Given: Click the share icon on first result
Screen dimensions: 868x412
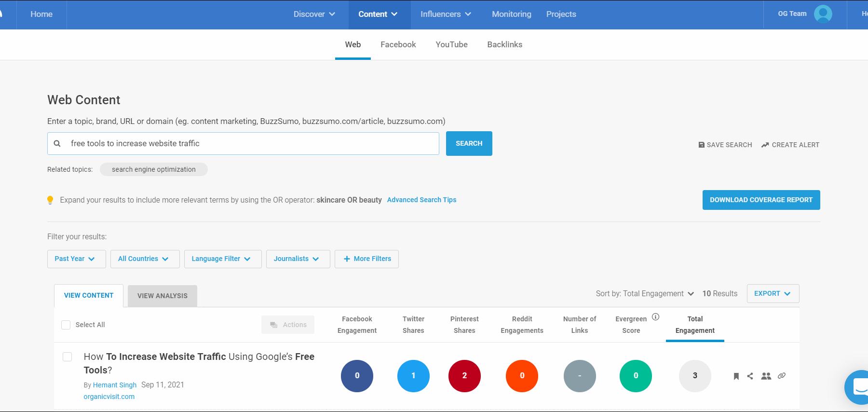Looking at the screenshot, I should tap(750, 376).
